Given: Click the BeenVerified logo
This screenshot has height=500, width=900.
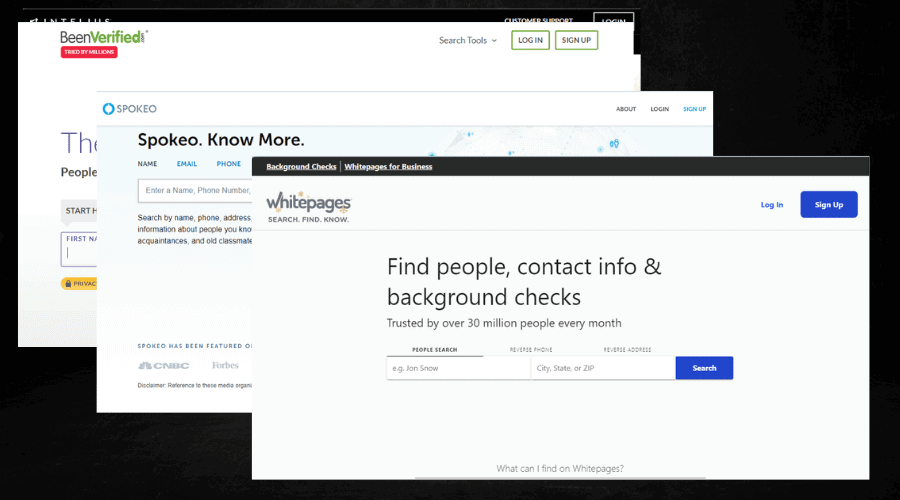Looking at the screenshot, I should click(x=104, y=37).
